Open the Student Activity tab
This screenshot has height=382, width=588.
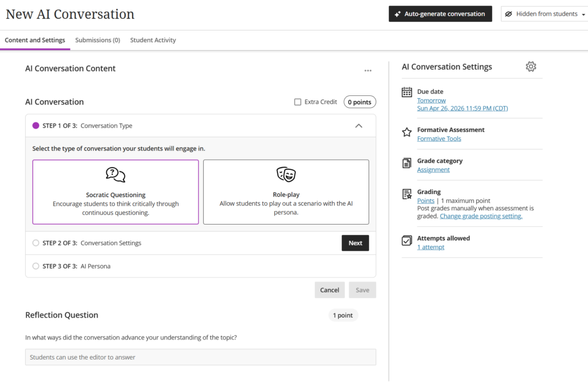tap(153, 40)
